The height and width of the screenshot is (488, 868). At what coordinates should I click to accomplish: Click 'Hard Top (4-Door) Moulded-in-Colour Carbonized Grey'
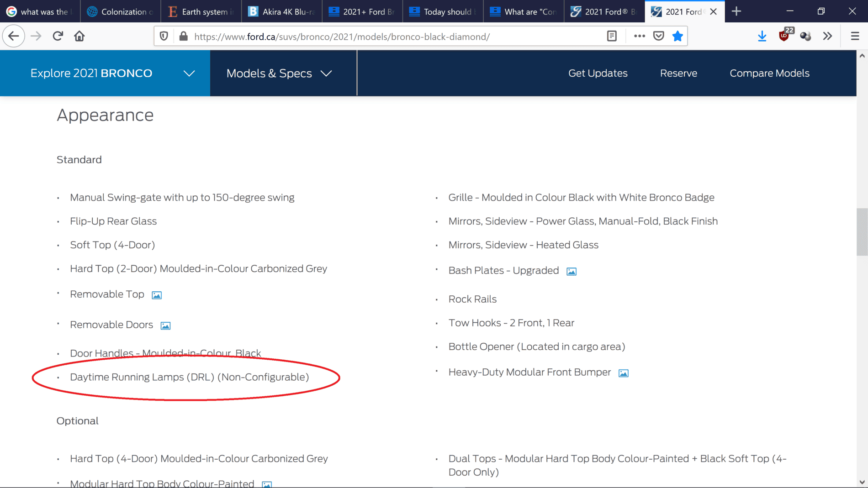(199, 458)
